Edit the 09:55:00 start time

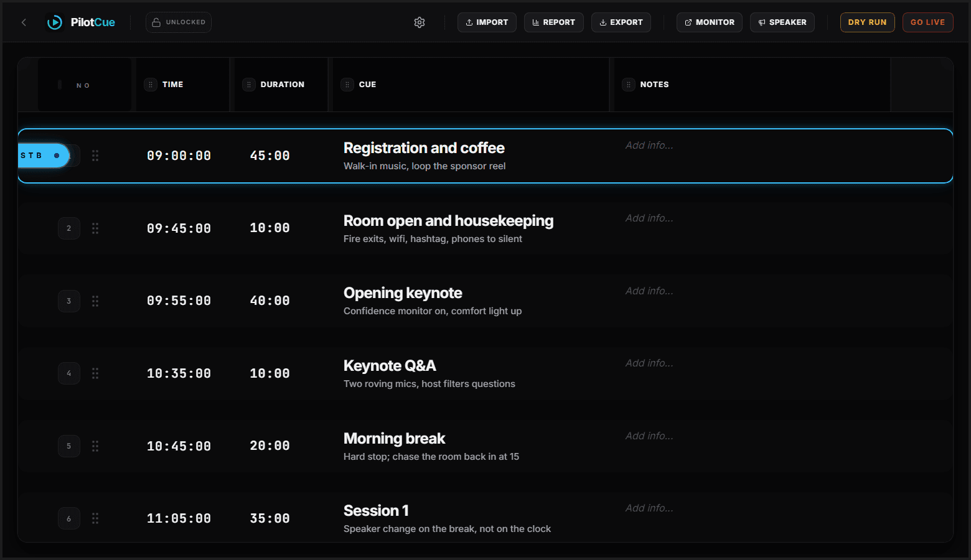point(179,301)
